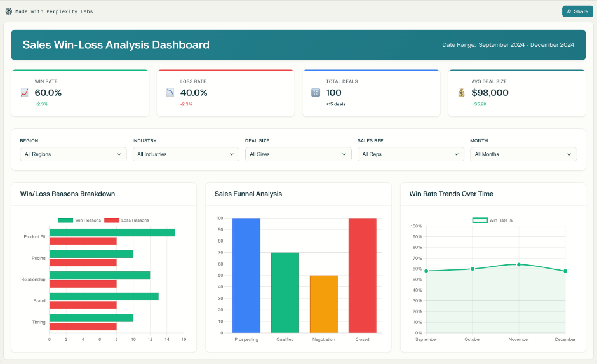
Task: Select the Sales Rep filter dropdown
Action: pyautogui.click(x=410, y=154)
